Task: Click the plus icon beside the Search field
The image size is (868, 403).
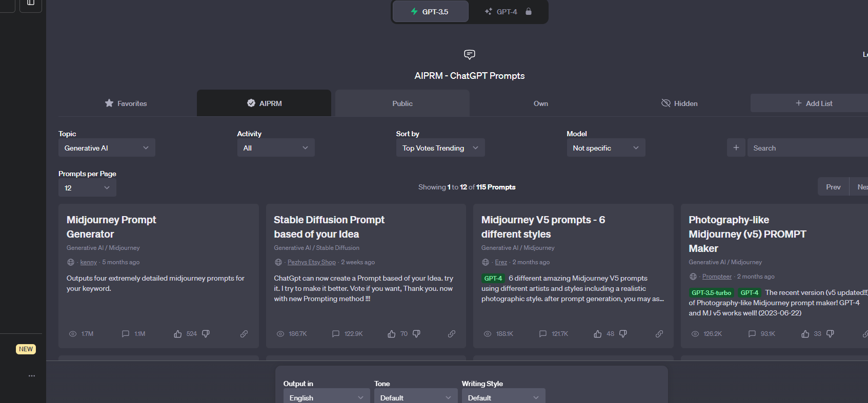Action: pos(736,147)
